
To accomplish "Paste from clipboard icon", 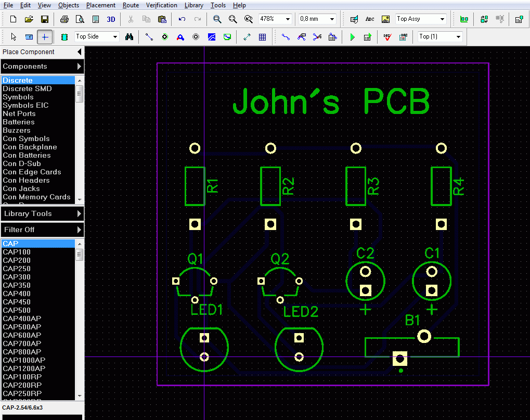I will [162, 19].
